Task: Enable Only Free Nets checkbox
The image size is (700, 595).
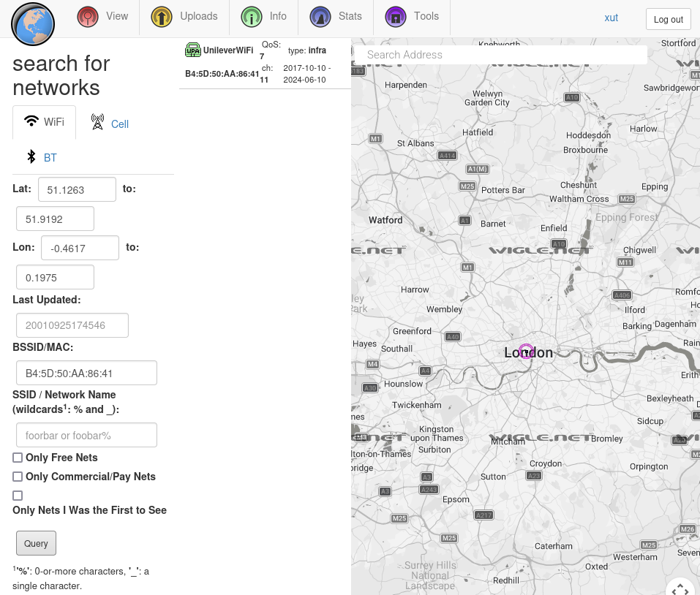Action: (18, 458)
